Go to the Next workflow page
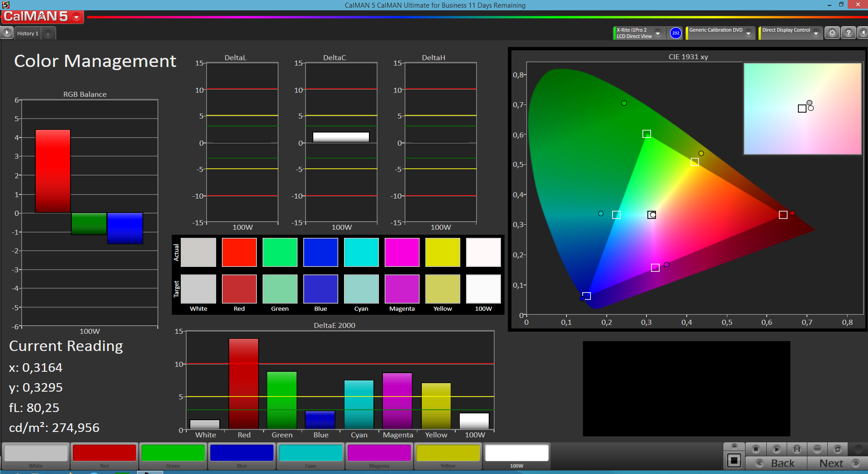This screenshot has width=868, height=474. pos(838,463)
